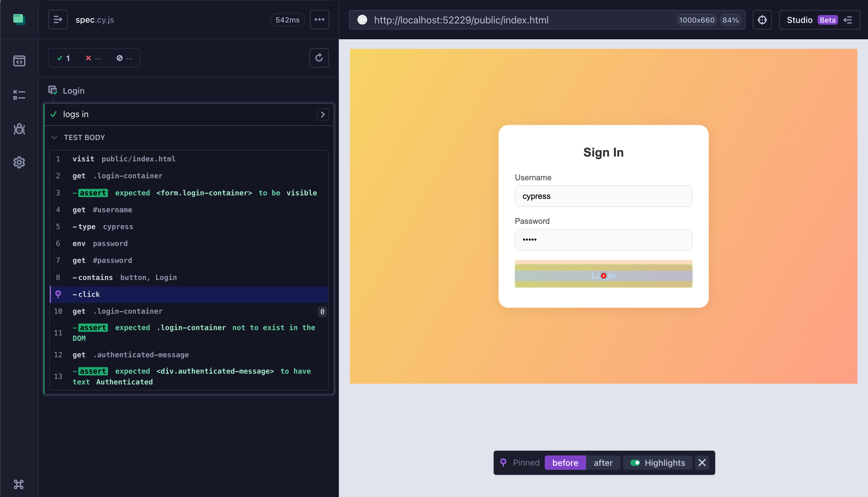
Task: Collapse the specs list using the arrow icon
Action: (58, 19)
